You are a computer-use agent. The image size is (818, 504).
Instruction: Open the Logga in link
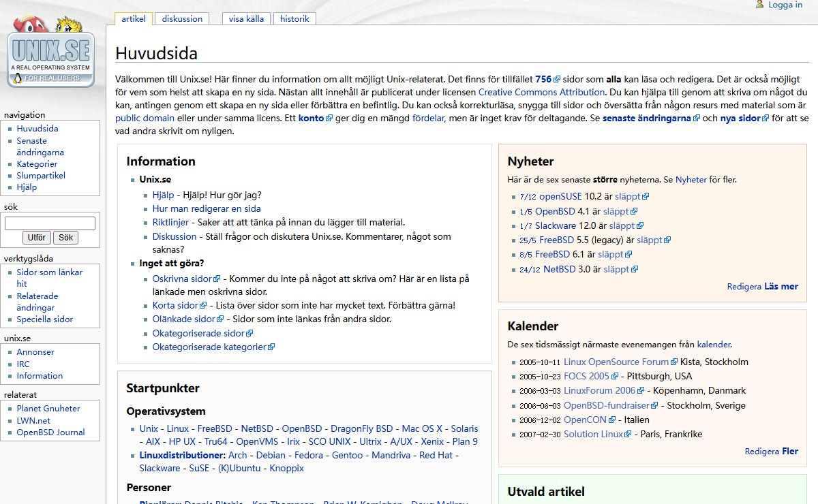(785, 5)
